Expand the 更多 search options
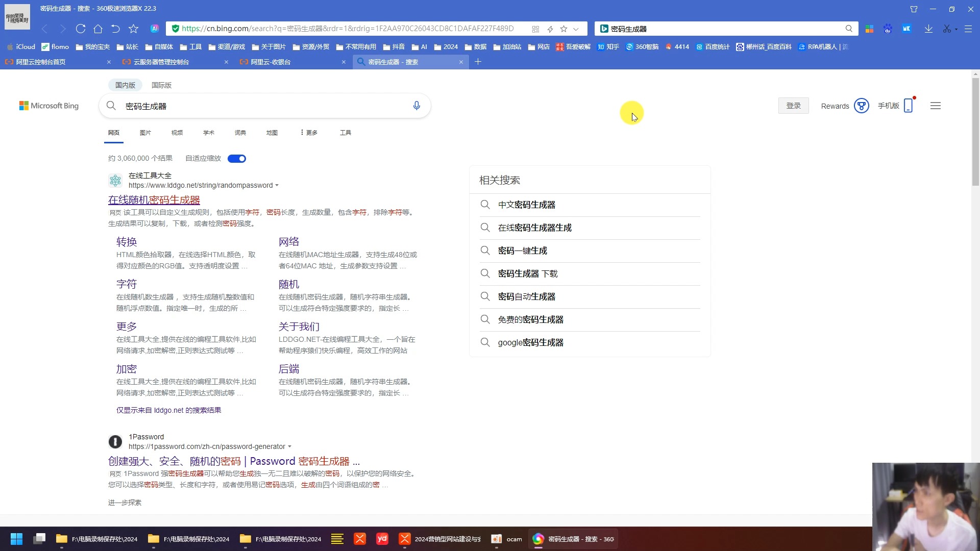980x551 pixels. (x=309, y=133)
